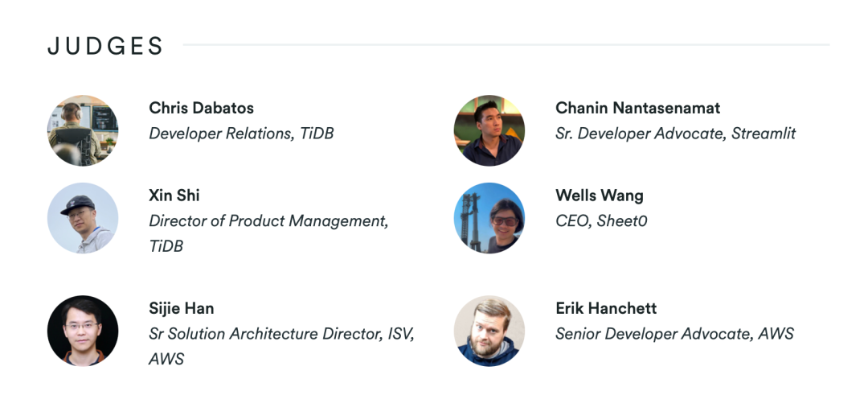Screen dimensions: 868x420
Task: Click the Sr. Developer Advocate, Streamlit text
Action: click(x=675, y=134)
